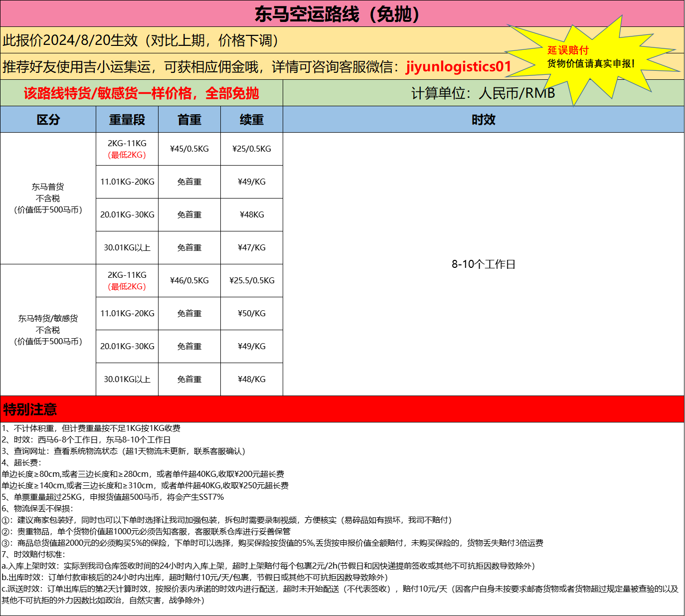The height and width of the screenshot is (616, 685).
Task: Select the ¥45/0.5KG first-weight price
Action: 189,149
